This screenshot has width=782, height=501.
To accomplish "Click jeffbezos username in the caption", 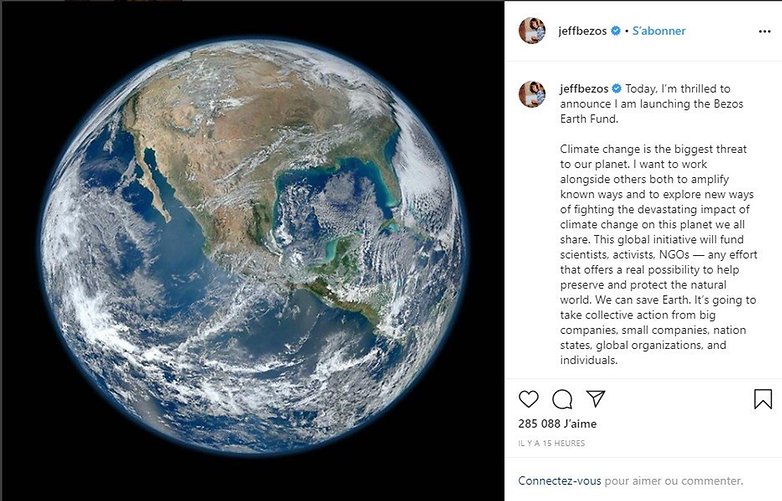I will pyautogui.click(x=584, y=89).
